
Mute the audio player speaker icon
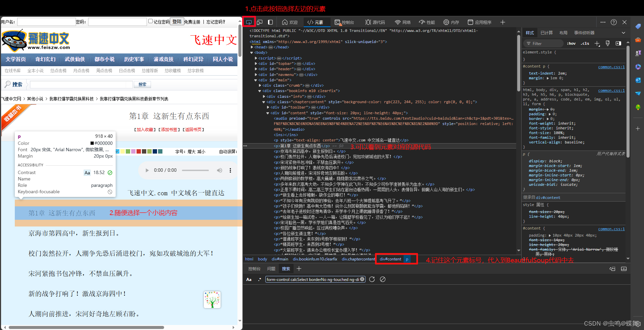[x=220, y=170]
